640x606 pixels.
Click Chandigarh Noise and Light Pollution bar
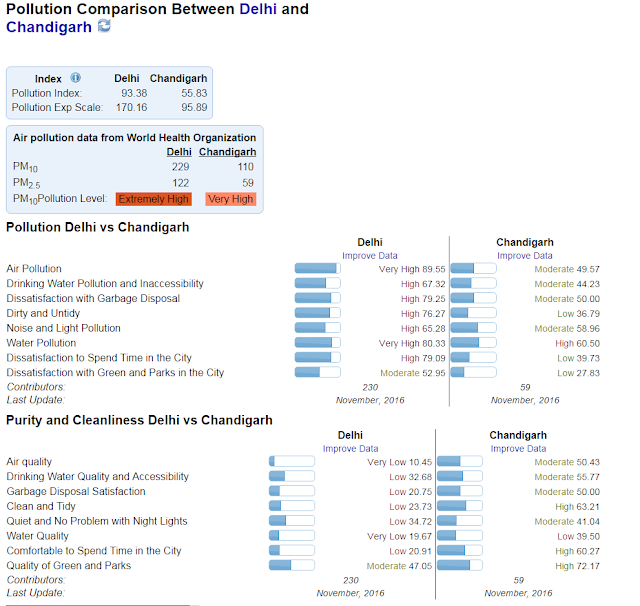pyautogui.click(x=473, y=328)
